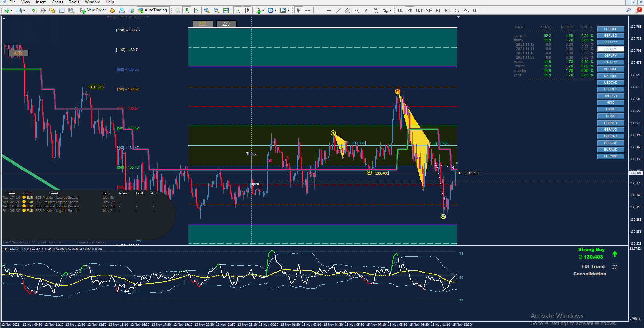644x328 pixels.
Task: Select the Fibonacci retracement tool
Action: pos(357,10)
